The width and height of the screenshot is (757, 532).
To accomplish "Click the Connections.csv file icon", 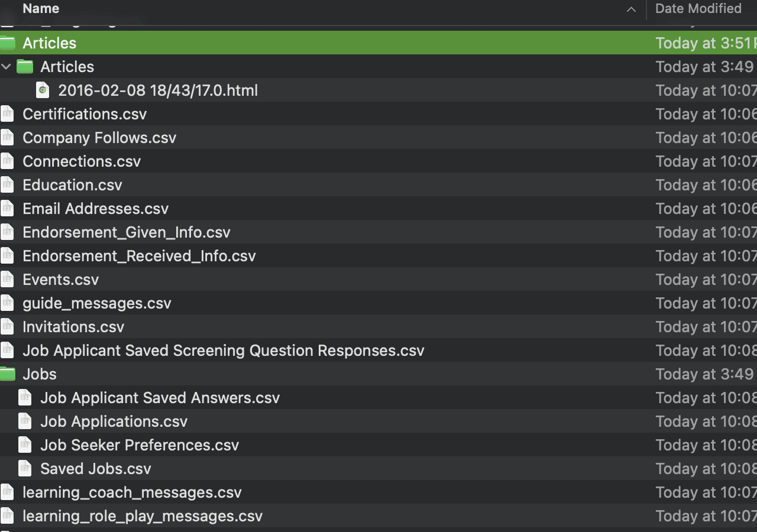I will point(7,161).
